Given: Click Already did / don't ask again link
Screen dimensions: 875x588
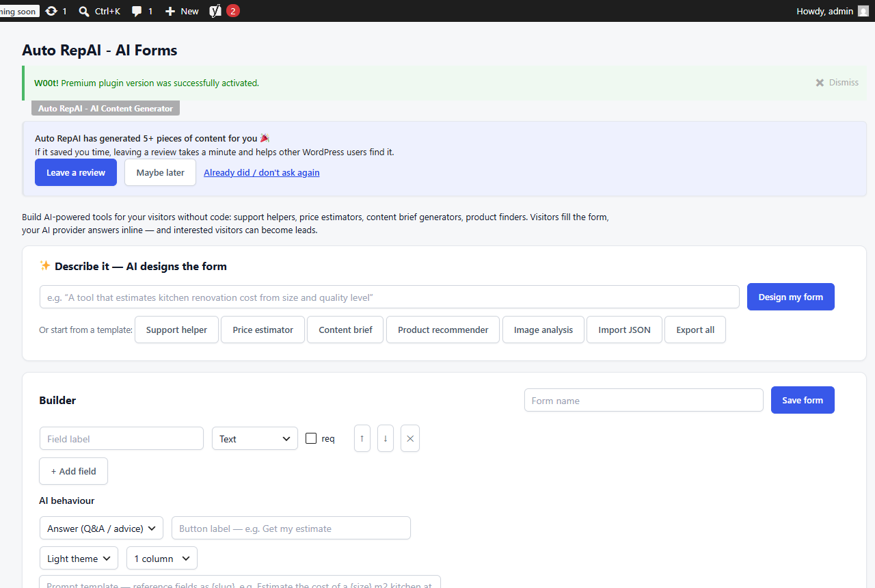Looking at the screenshot, I should coord(262,172).
